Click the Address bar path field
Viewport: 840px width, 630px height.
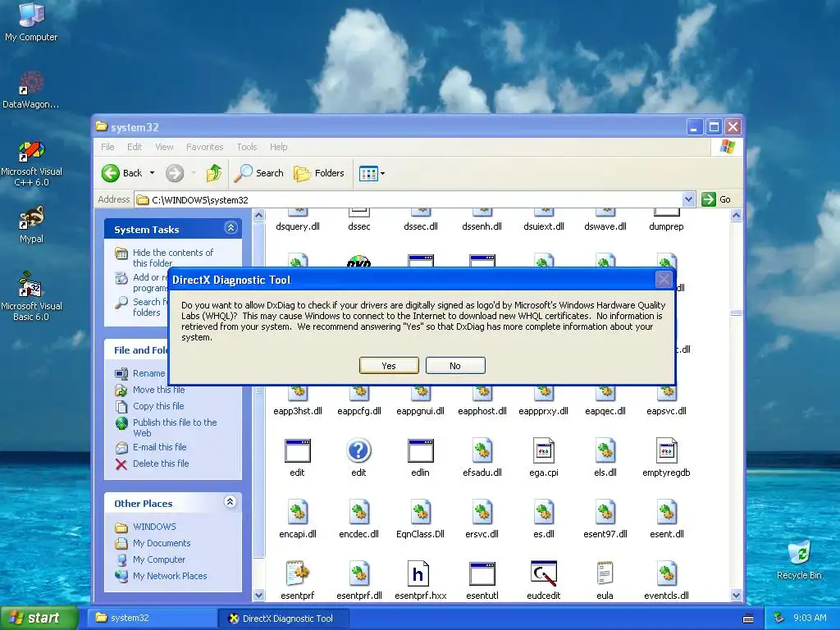pos(409,200)
